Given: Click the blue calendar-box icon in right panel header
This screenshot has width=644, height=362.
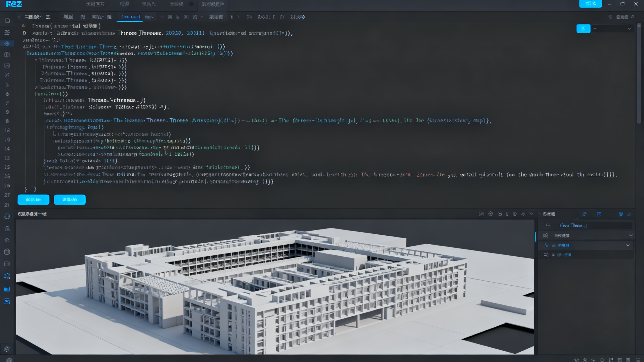Looking at the screenshot, I should (599, 214).
